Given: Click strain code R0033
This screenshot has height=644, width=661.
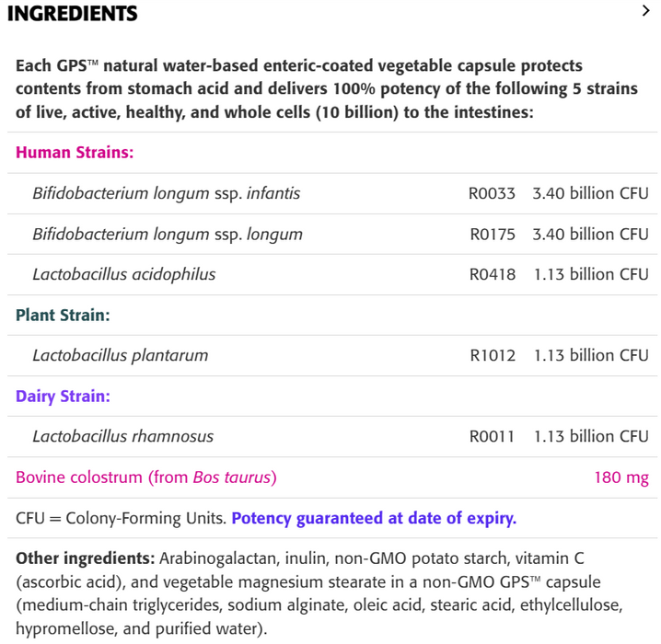Looking at the screenshot, I should (x=492, y=193).
